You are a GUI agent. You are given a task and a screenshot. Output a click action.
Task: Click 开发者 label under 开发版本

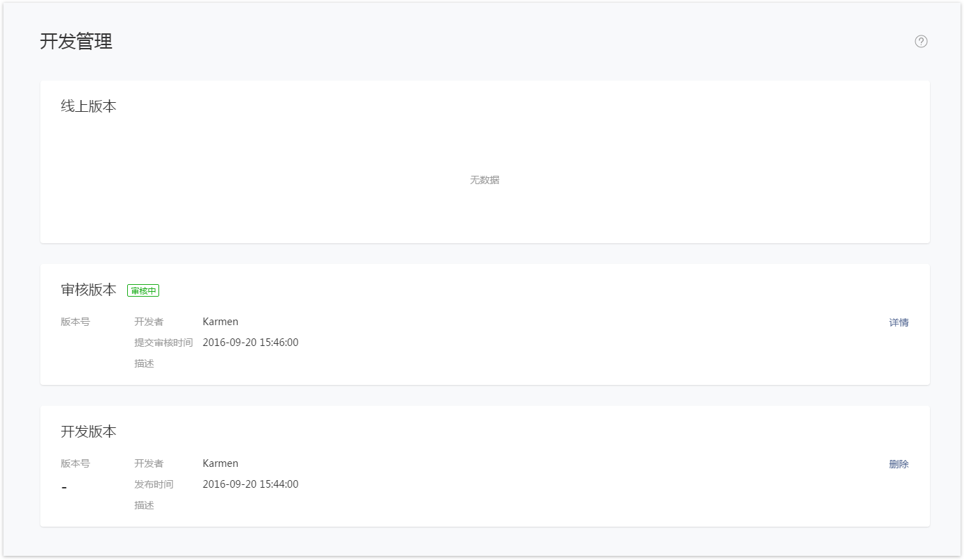(149, 463)
